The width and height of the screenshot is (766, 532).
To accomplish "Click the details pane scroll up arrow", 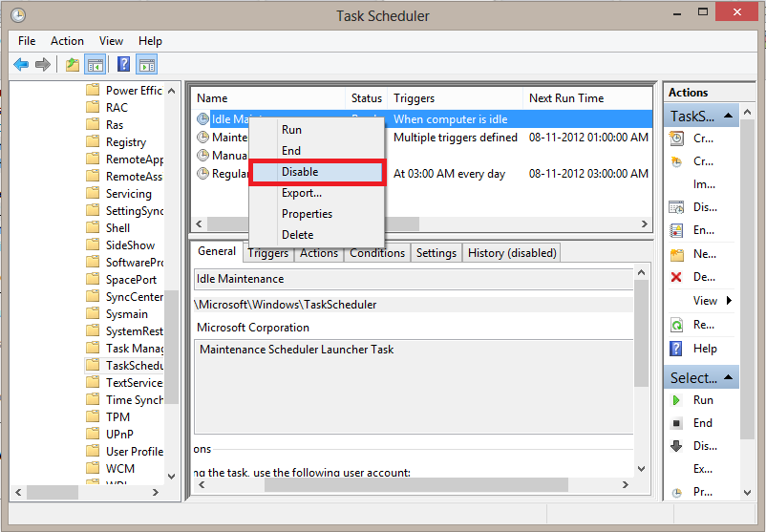I will tap(642, 272).
